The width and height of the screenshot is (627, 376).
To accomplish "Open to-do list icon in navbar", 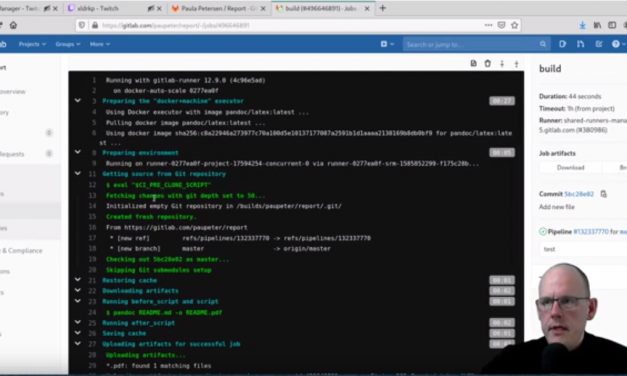I will click(599, 44).
